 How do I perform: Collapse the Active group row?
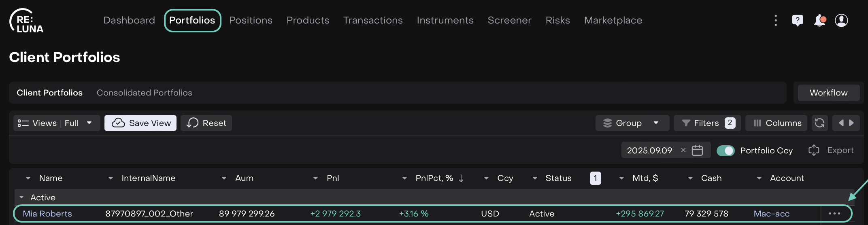coord(21,197)
